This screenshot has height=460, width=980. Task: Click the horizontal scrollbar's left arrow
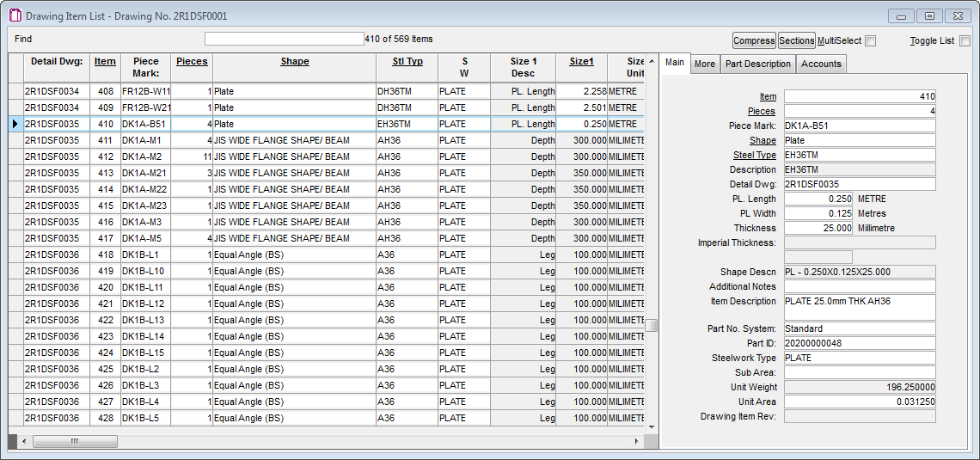coord(24,441)
